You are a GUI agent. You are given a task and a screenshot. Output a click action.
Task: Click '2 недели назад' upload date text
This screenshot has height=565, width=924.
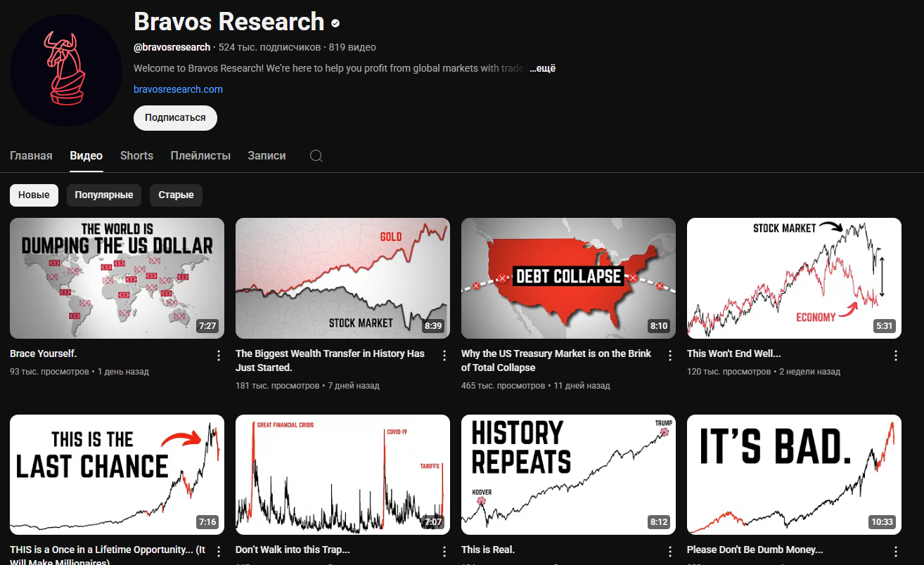pos(809,371)
